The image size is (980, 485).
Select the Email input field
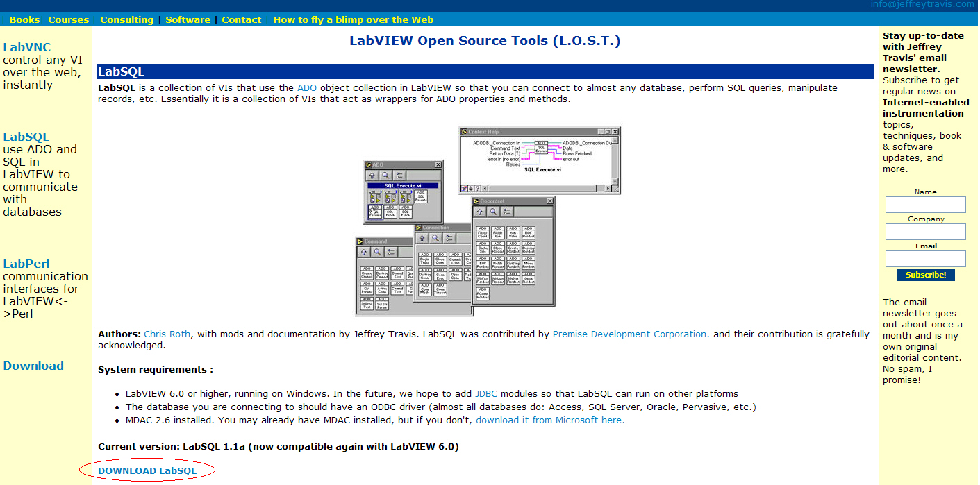(x=925, y=259)
